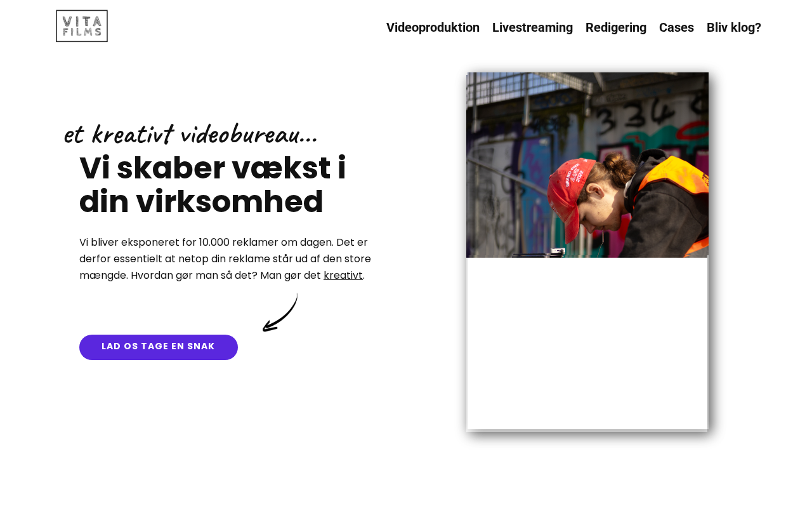The width and height of the screenshot is (812, 508).
Task: Click the Vita Films logo
Action: point(82,26)
